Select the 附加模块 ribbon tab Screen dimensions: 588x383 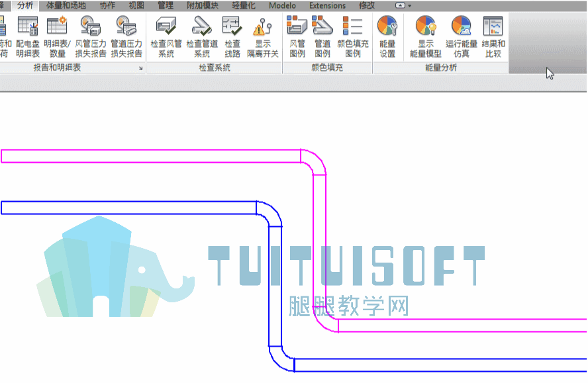(x=203, y=5)
